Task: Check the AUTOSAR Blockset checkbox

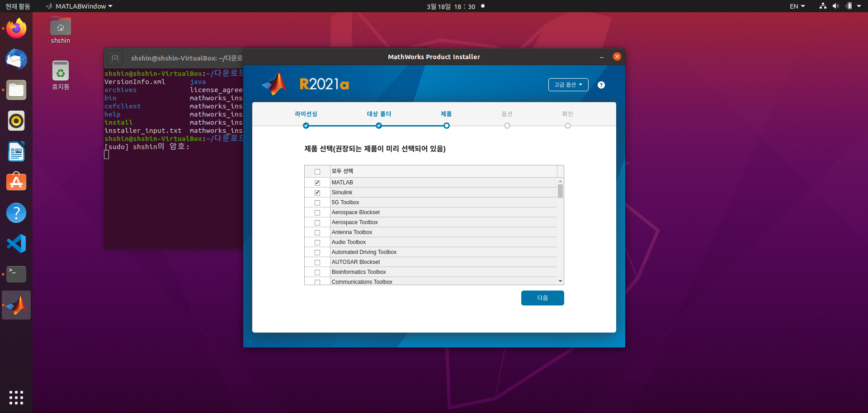Action: point(317,263)
